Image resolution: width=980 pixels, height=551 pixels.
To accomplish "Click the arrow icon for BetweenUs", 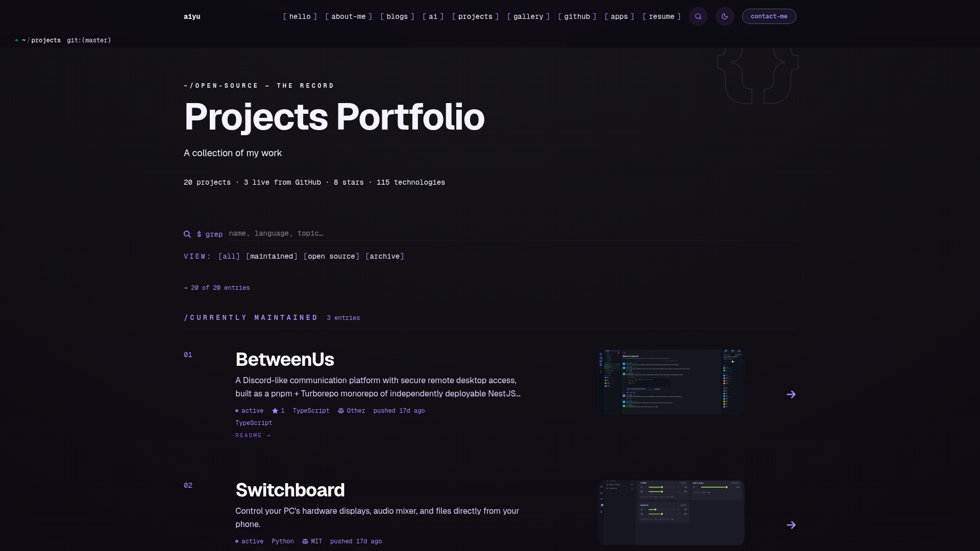I will click(791, 394).
